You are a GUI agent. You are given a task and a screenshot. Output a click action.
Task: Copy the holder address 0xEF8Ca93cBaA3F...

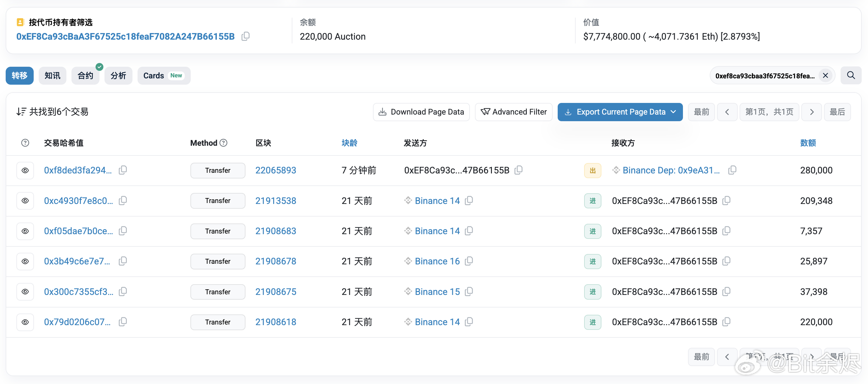pos(246,36)
